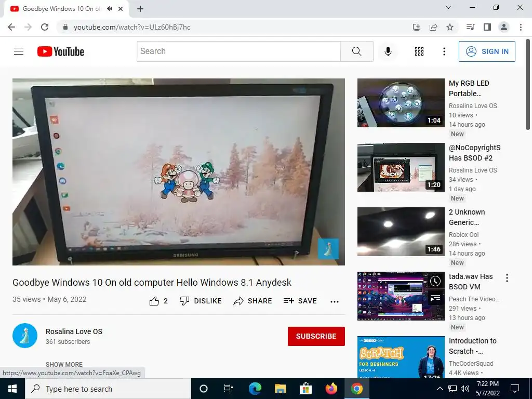Open YouTube settings three-dot menu
This screenshot has height=399, width=532.
(444, 51)
